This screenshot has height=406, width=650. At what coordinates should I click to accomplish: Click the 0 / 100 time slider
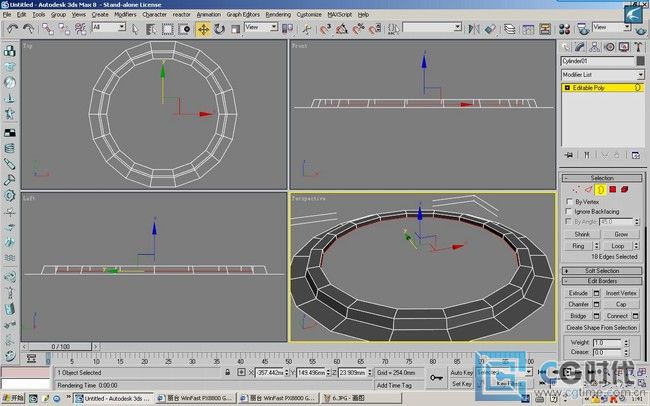[61, 346]
